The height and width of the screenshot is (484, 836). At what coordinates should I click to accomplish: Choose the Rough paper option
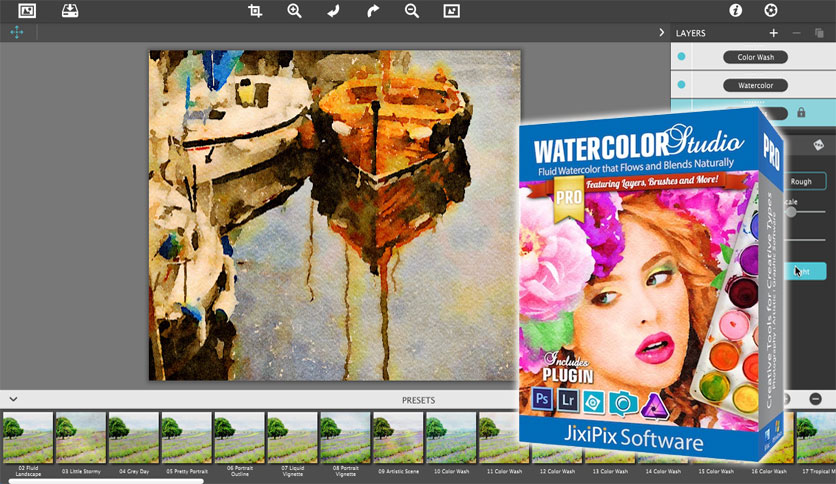point(805,181)
